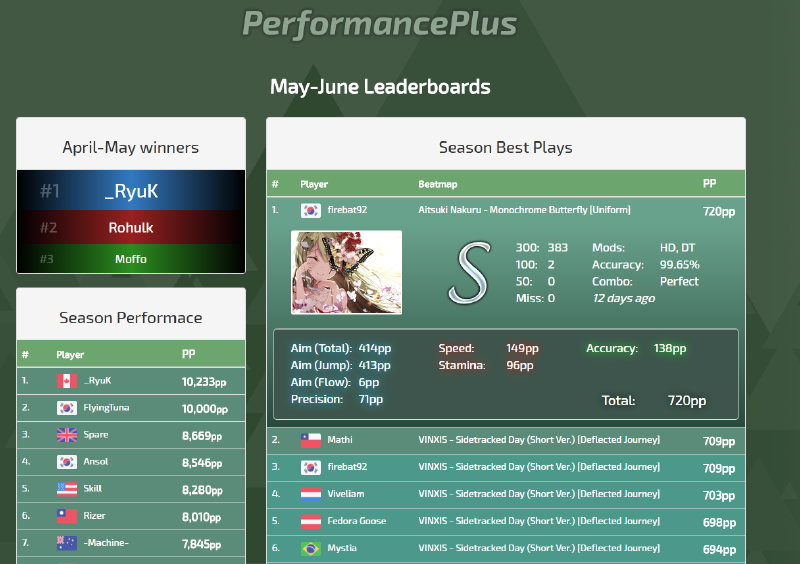Open Rohulk #2 winner banner

tap(131, 227)
